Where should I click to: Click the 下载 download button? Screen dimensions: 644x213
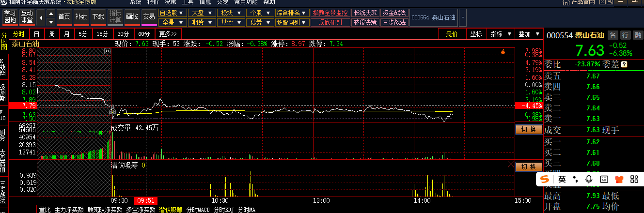pos(98,17)
